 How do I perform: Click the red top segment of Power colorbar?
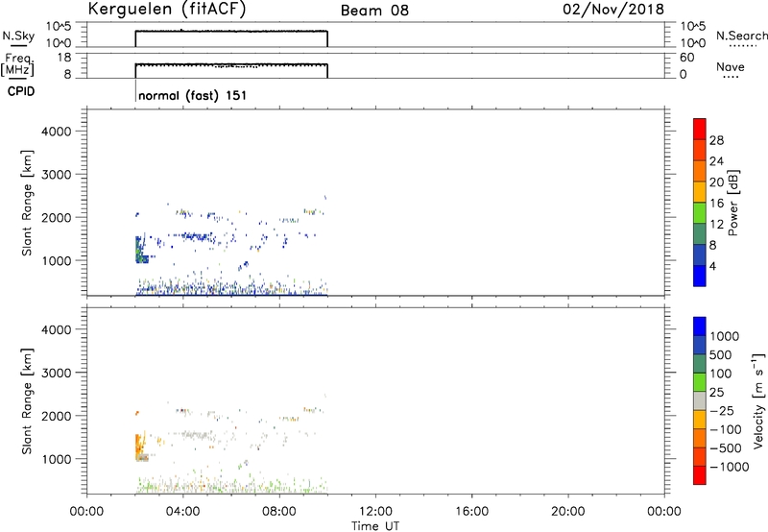[700, 129]
